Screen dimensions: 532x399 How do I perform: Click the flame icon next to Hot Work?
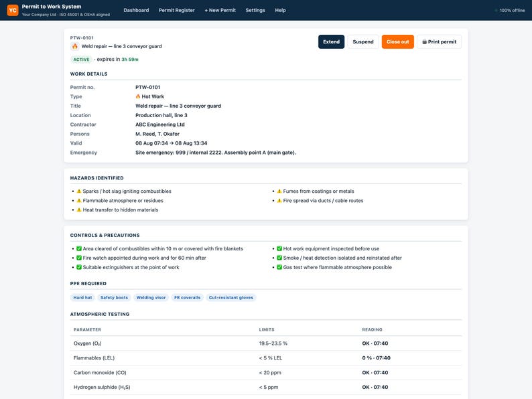pos(138,96)
